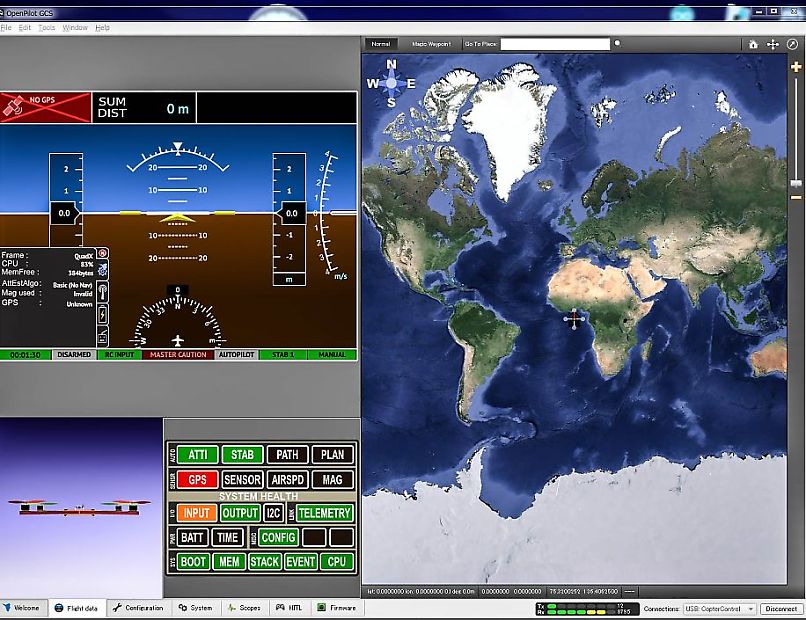This screenshot has width=806, height=620.
Task: Click the AIRSPD system health indicator
Action: click(x=287, y=480)
